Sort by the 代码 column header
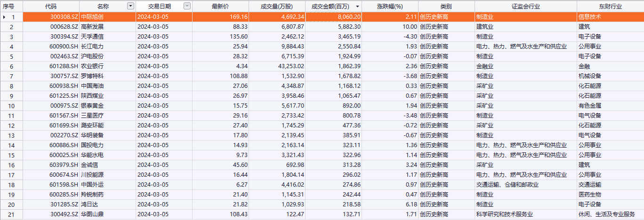The image size is (644, 220). coord(51,7)
